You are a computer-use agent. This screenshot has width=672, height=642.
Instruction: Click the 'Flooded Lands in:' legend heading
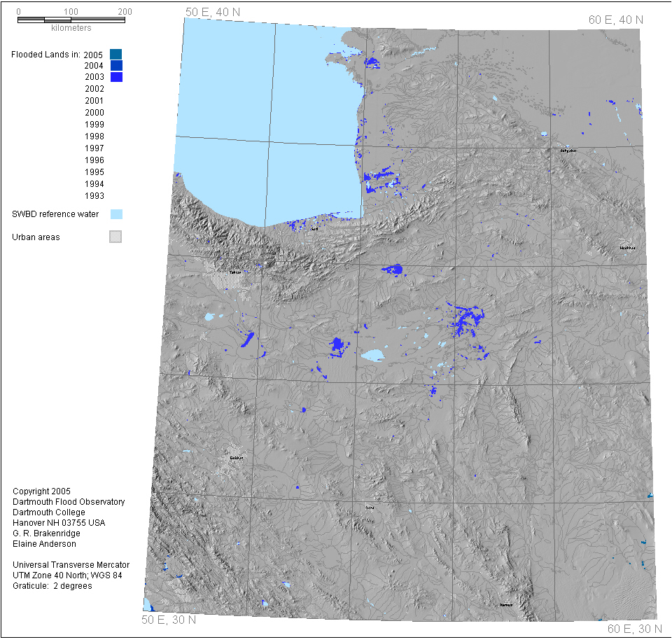pos(45,54)
